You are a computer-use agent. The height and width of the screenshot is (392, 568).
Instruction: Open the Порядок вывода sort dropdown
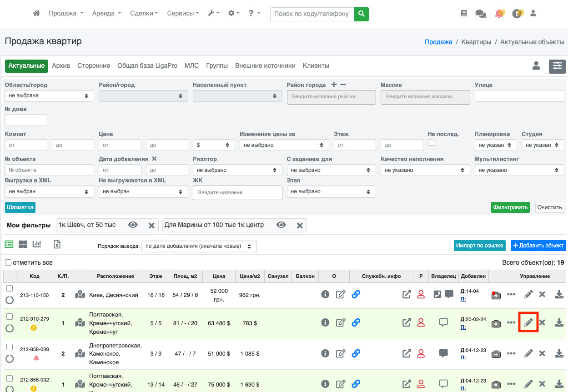[199, 246]
